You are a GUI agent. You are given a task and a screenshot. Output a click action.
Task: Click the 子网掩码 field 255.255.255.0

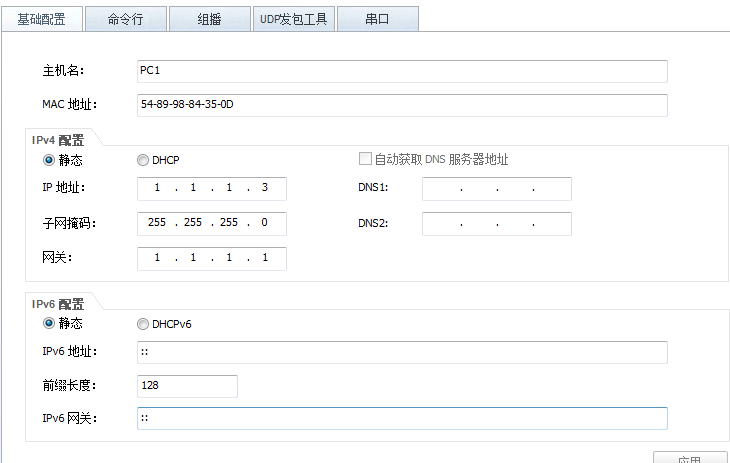pos(212,224)
